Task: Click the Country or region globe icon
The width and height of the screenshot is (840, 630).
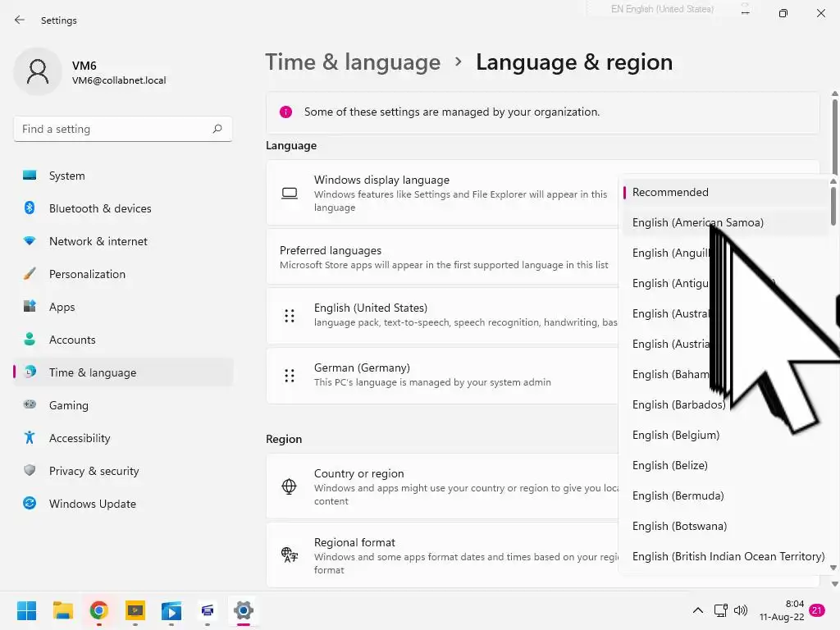Action: click(x=289, y=486)
